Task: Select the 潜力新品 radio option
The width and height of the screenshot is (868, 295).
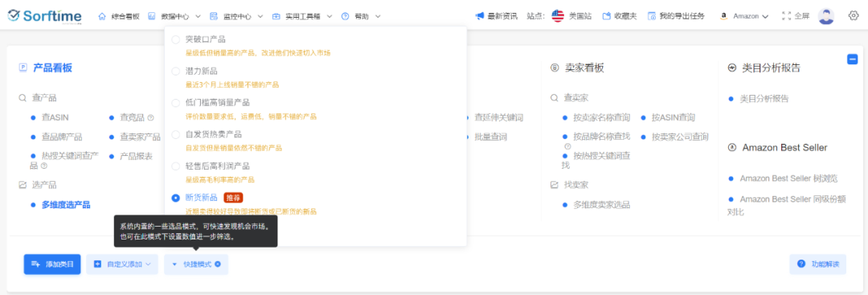Action: click(x=175, y=72)
